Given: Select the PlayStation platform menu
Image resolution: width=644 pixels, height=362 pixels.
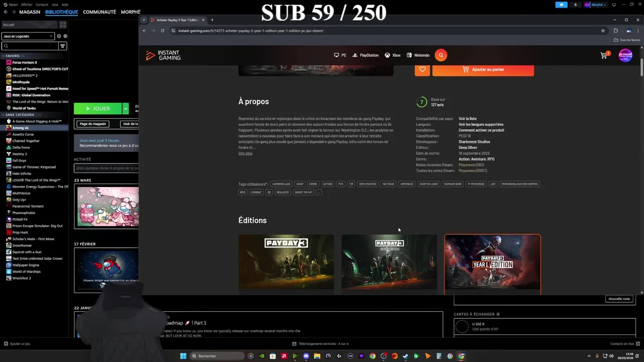Looking at the screenshot, I should tap(365, 55).
